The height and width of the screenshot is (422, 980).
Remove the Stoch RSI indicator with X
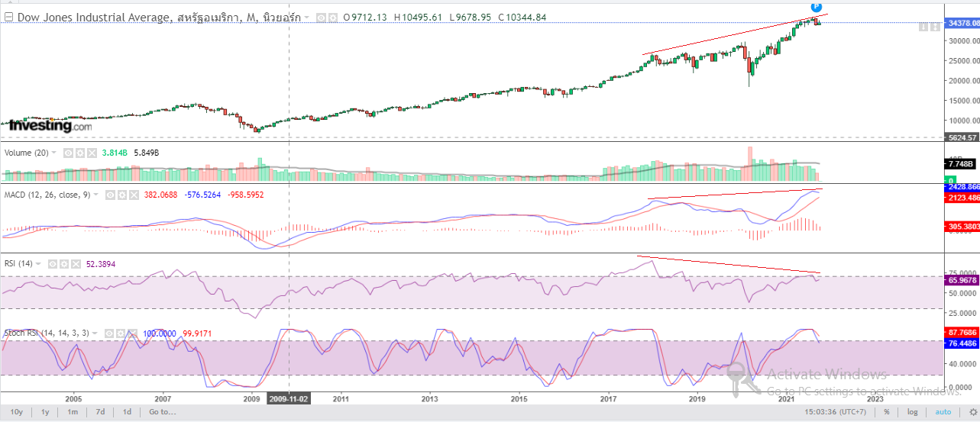coord(133,333)
